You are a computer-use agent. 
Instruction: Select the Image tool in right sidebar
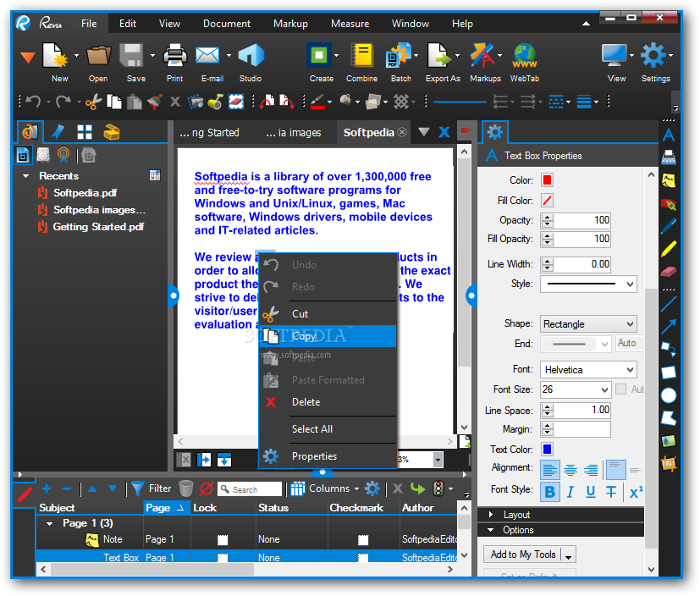669,441
